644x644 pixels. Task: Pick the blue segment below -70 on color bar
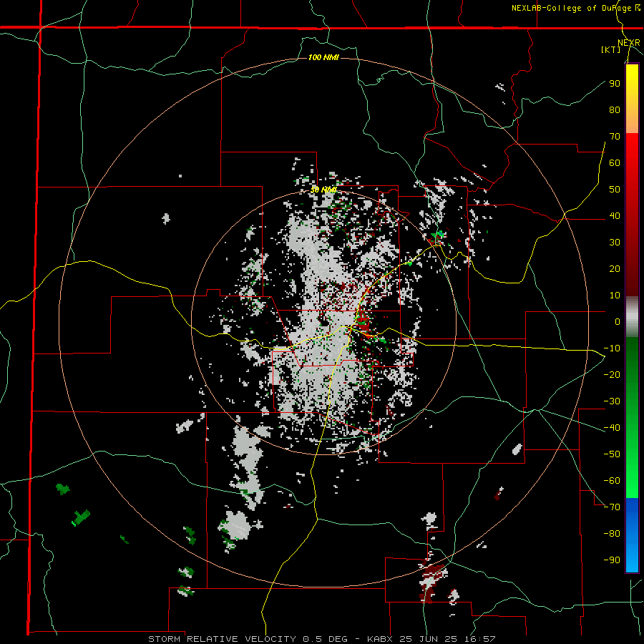(632, 535)
